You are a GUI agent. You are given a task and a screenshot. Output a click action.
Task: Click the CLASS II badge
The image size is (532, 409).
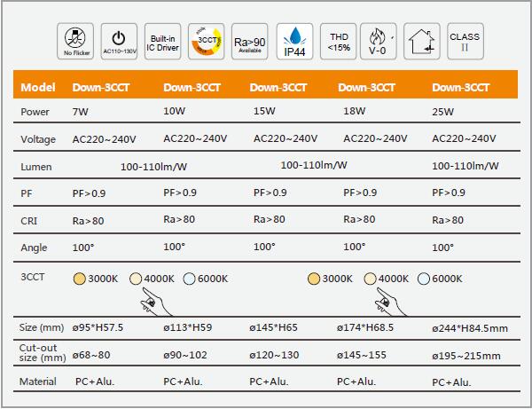[x=465, y=42]
